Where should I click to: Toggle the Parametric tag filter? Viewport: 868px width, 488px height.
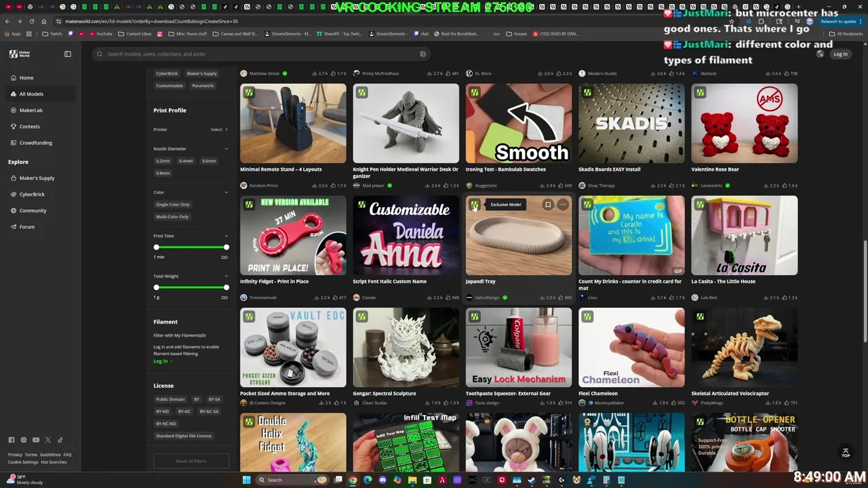(203, 86)
